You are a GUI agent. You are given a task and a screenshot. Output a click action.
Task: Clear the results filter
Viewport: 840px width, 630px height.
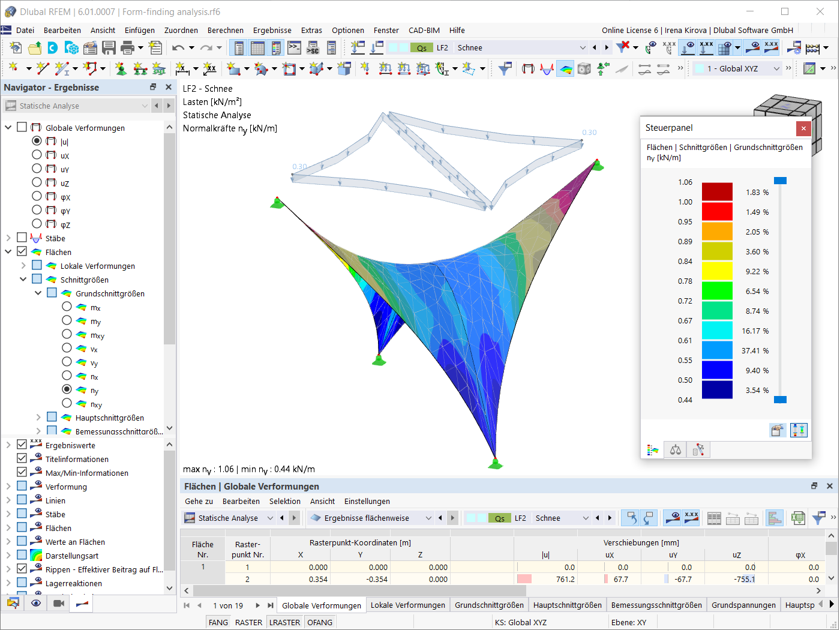[x=623, y=47]
